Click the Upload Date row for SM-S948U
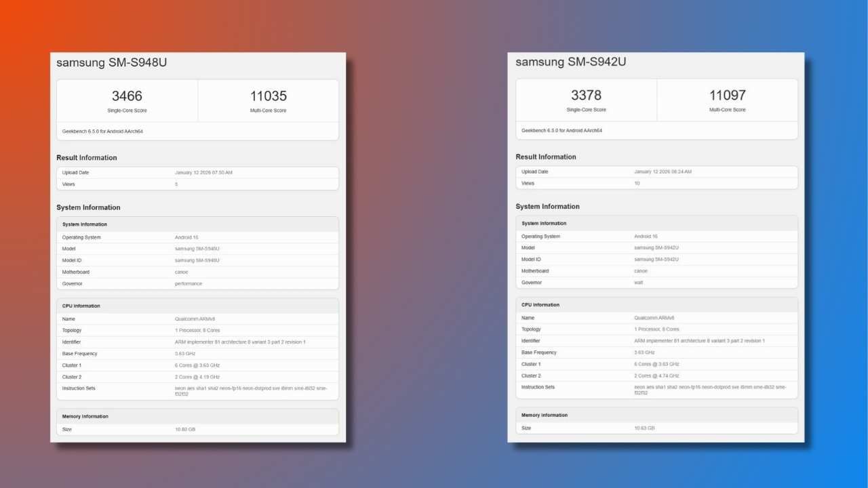868x488 pixels. coord(136,172)
